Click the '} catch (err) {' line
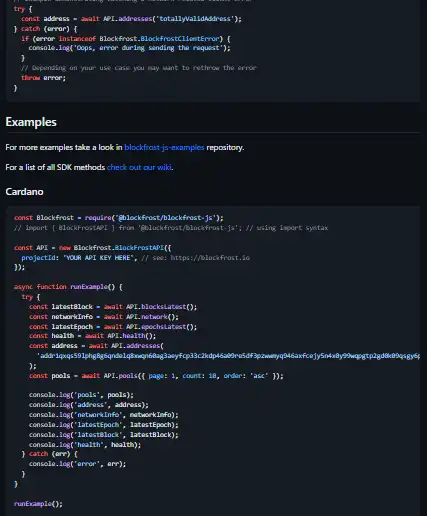 point(49,454)
